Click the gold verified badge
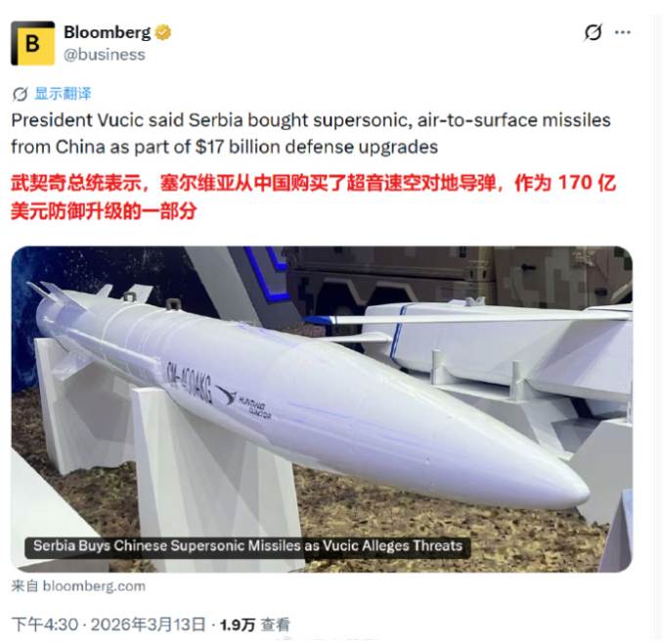This screenshot has width=670, height=644. pos(162,32)
